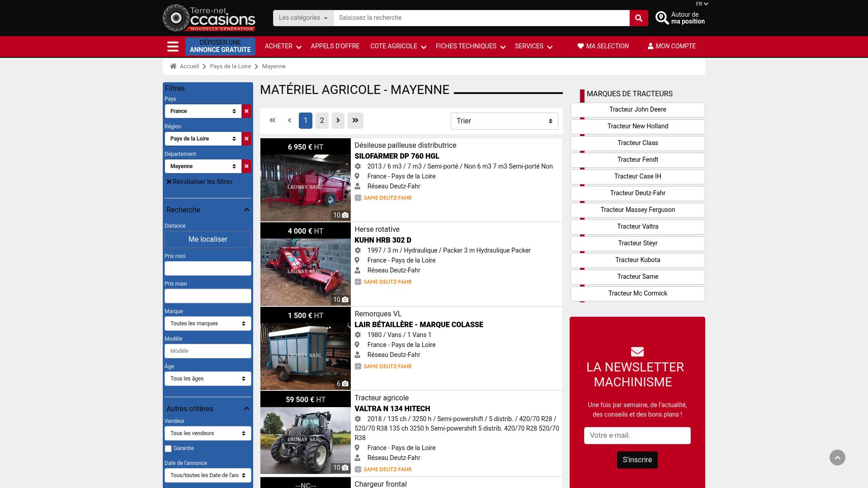This screenshot has width=868, height=488.
Task: Click the red search magnifier button
Action: 638,18
